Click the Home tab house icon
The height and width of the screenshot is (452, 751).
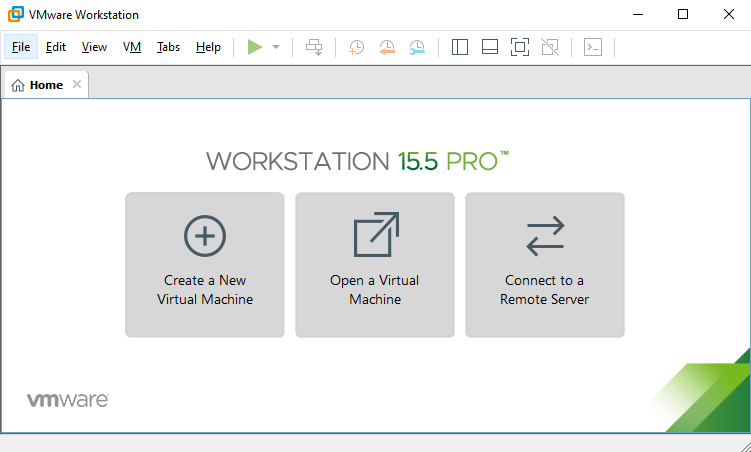coord(18,85)
